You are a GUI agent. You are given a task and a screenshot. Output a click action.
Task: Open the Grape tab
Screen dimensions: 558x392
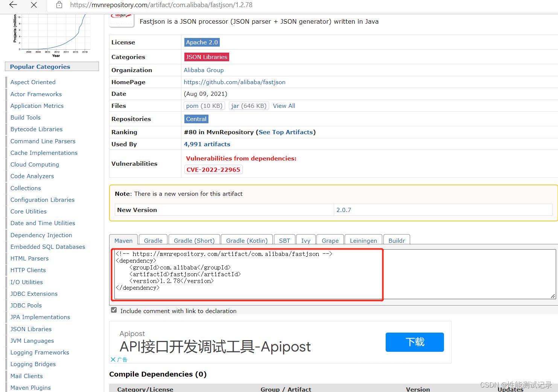click(330, 241)
